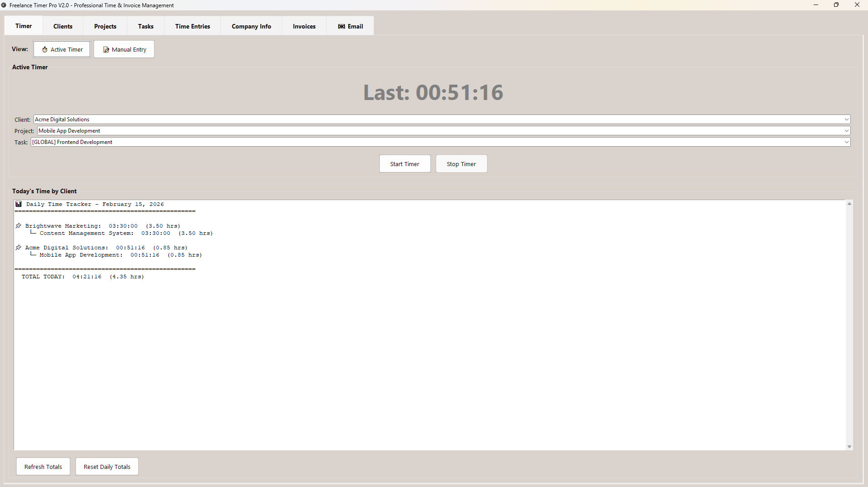
Task: Click the bar chart icon beside Daily Time Tracker
Action: 19,204
